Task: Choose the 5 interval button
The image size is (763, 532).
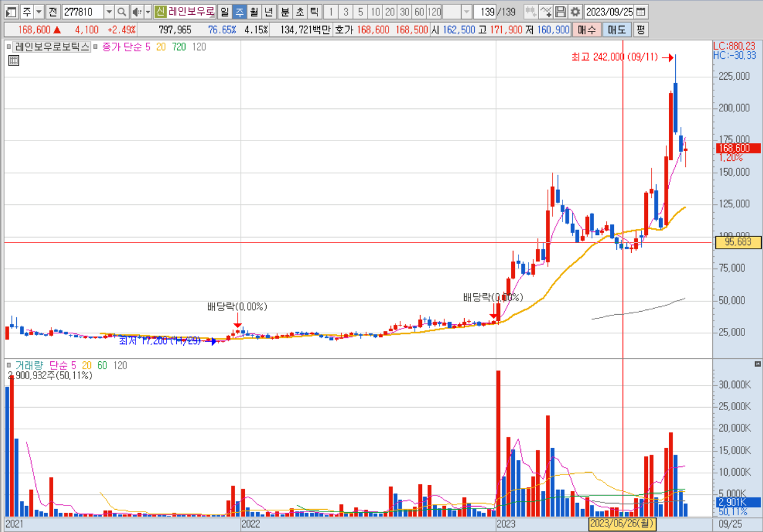Action: [360, 11]
